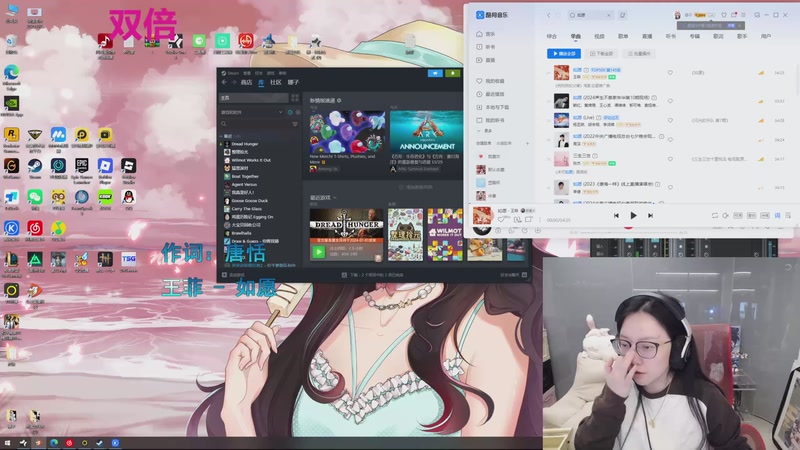The image size is (800, 450).
Task: Open Steam library filter options icon
Action: (x=295, y=124)
